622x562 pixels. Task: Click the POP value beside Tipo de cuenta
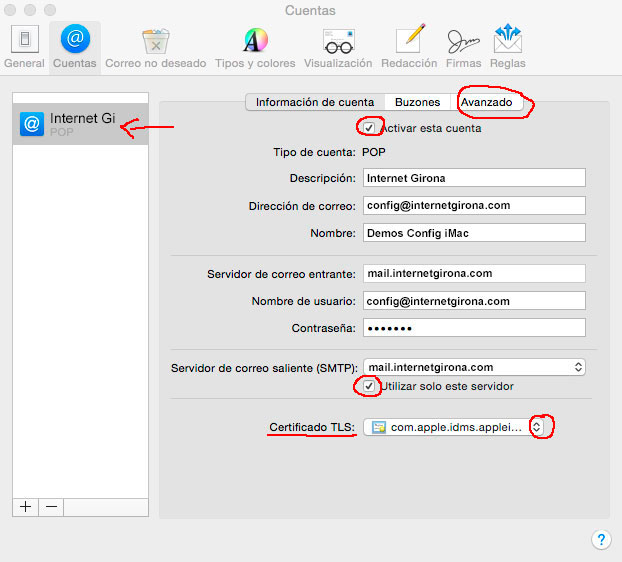coord(373,152)
